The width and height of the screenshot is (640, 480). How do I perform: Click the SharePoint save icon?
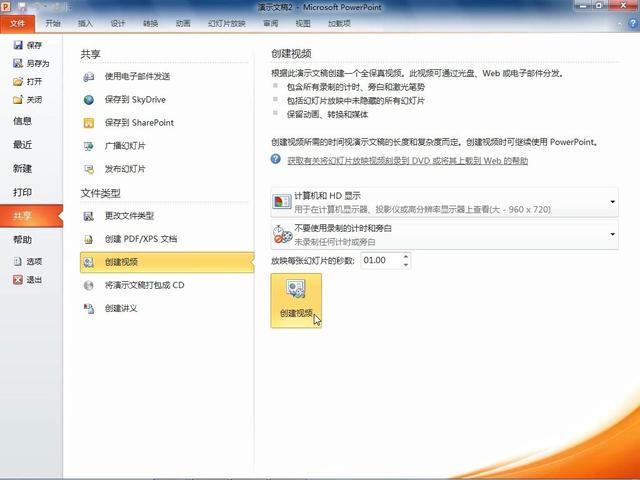tap(89, 123)
